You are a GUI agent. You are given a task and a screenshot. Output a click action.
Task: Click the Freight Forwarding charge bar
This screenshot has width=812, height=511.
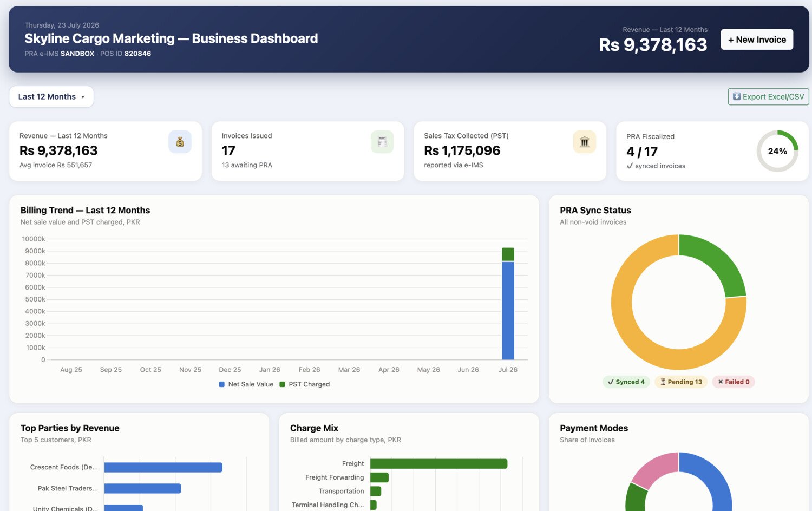(379, 477)
